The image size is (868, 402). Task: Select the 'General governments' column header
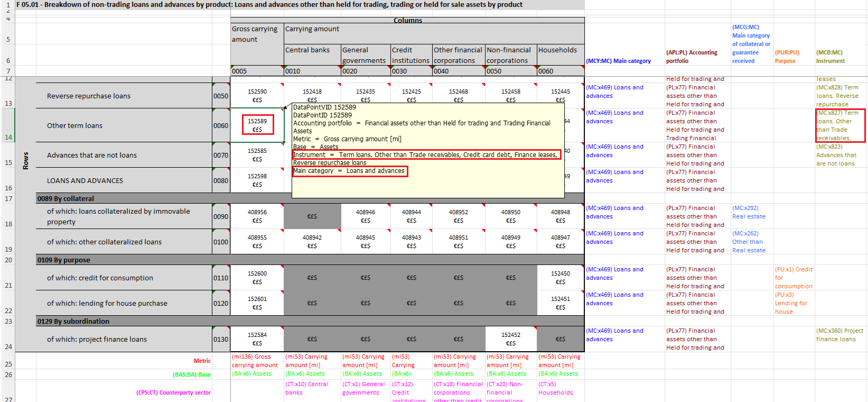coord(366,55)
